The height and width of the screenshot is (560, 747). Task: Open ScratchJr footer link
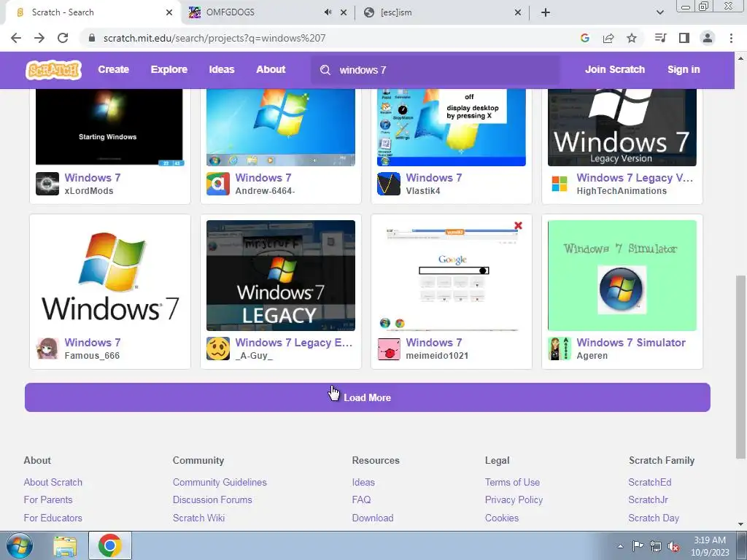648,499
